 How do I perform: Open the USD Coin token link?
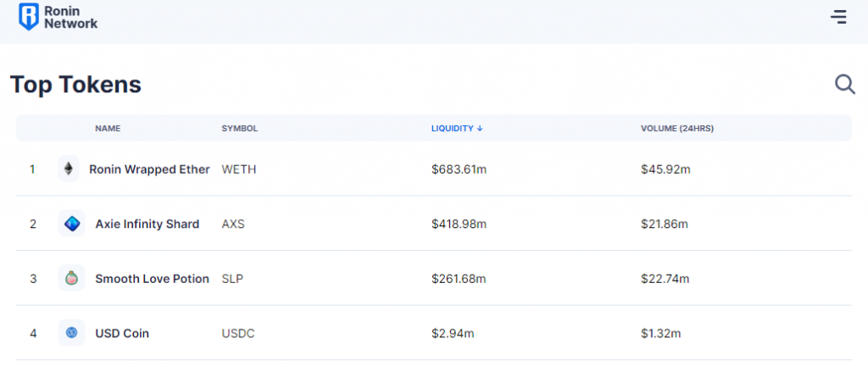(122, 333)
